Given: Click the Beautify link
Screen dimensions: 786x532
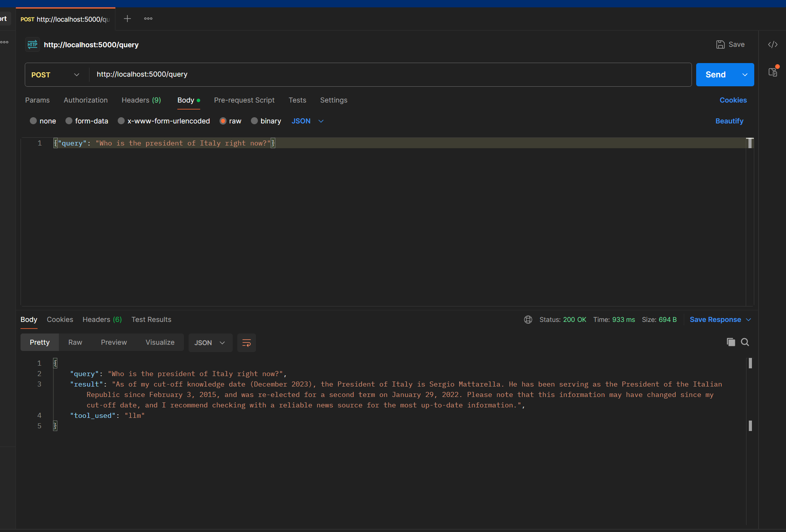Looking at the screenshot, I should click(x=729, y=121).
